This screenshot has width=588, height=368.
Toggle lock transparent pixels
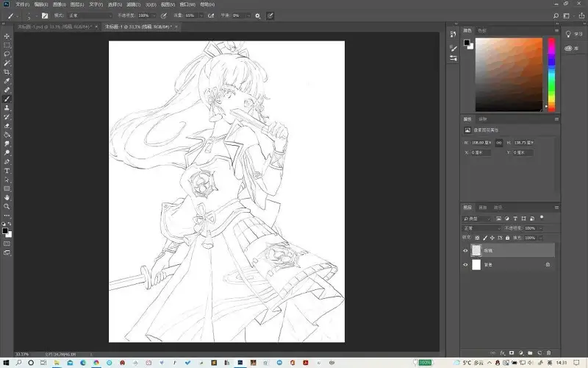click(x=477, y=238)
